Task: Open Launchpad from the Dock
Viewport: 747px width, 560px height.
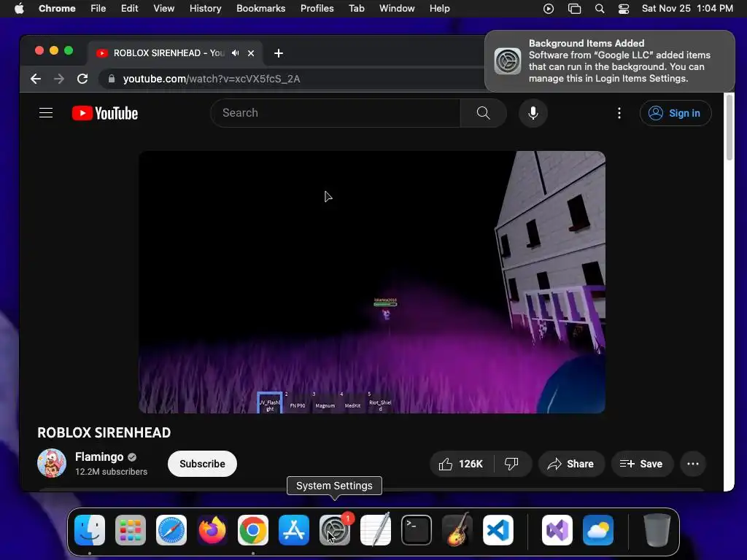Action: click(x=131, y=530)
